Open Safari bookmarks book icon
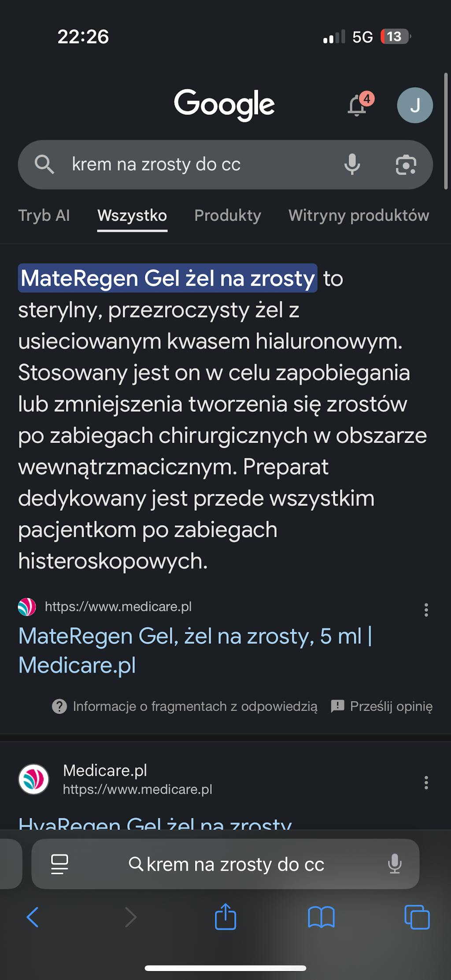 click(321, 917)
